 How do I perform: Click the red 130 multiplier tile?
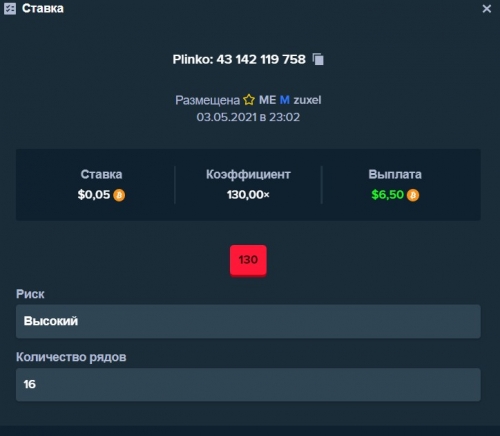click(x=248, y=260)
